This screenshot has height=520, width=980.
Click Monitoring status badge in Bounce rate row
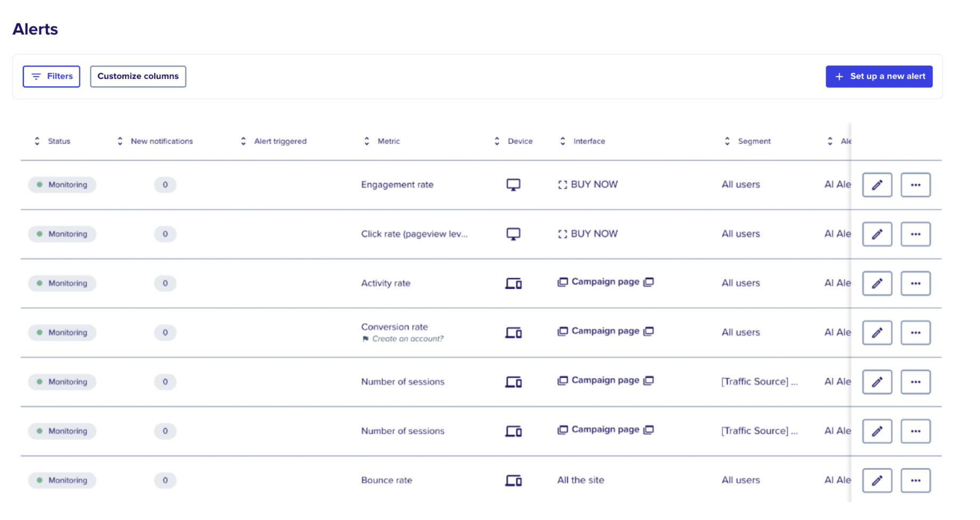pos(62,481)
